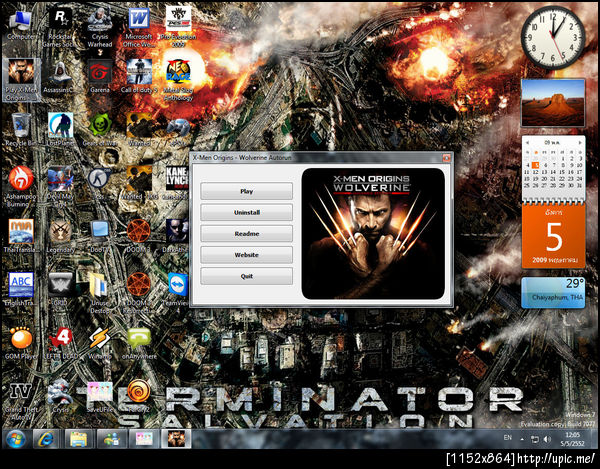Click the orange day 5 calendar panel
Screen dimensions: 600x469
(553, 236)
